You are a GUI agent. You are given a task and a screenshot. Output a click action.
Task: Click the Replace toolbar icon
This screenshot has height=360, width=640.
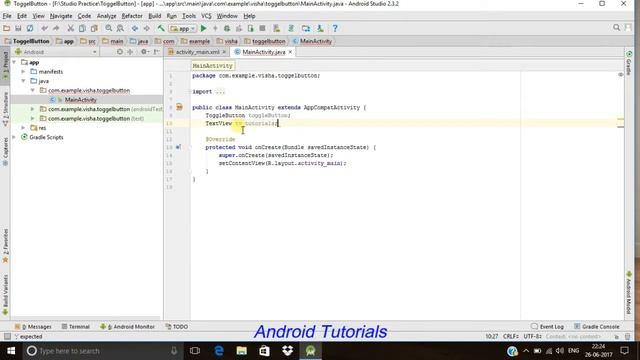120,28
